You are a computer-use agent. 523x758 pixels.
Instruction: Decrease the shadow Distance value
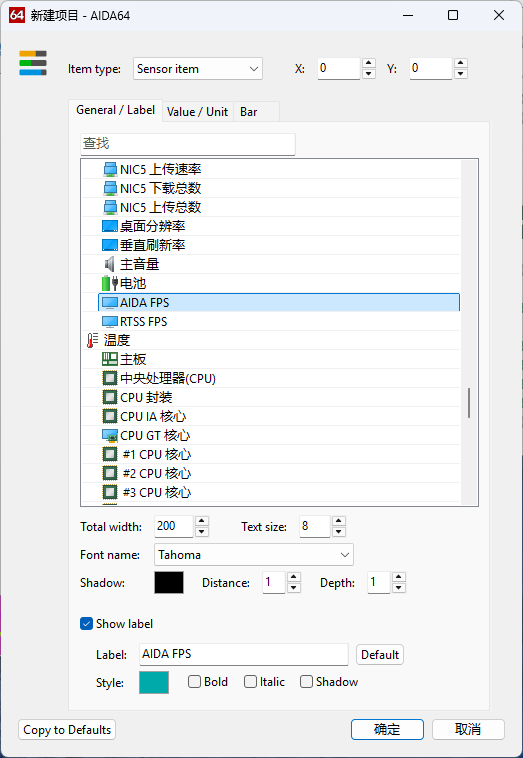click(294, 588)
